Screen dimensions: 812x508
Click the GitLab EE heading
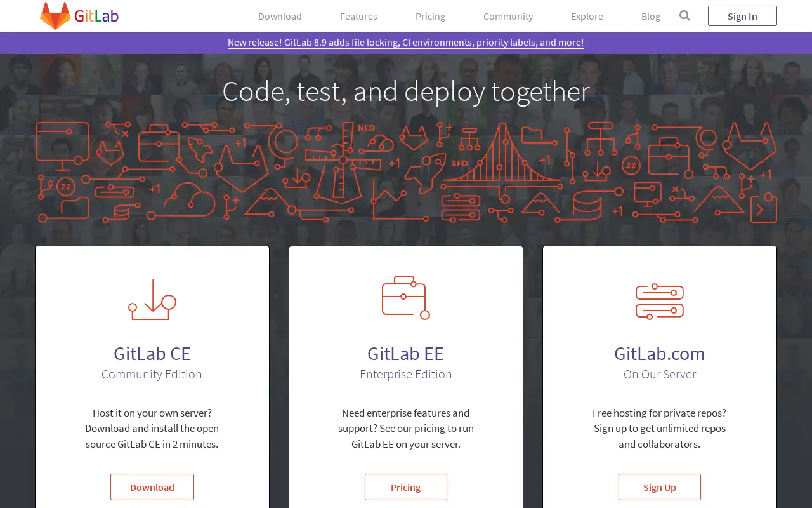click(406, 353)
